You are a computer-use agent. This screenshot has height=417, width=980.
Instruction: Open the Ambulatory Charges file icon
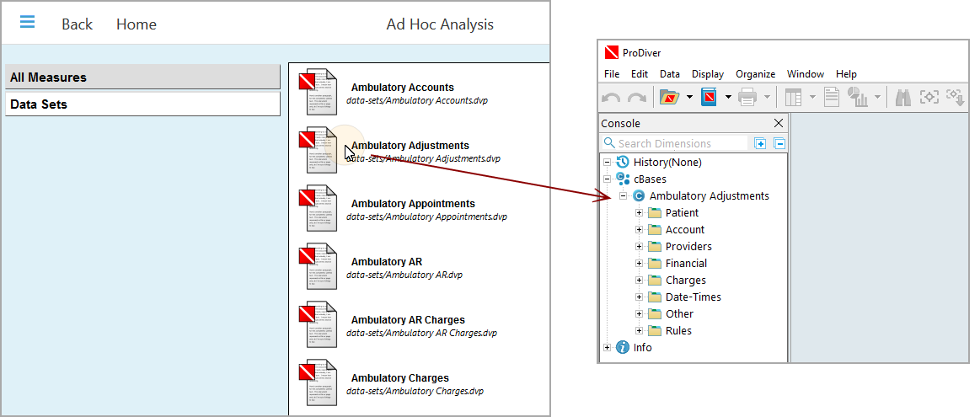coord(318,383)
